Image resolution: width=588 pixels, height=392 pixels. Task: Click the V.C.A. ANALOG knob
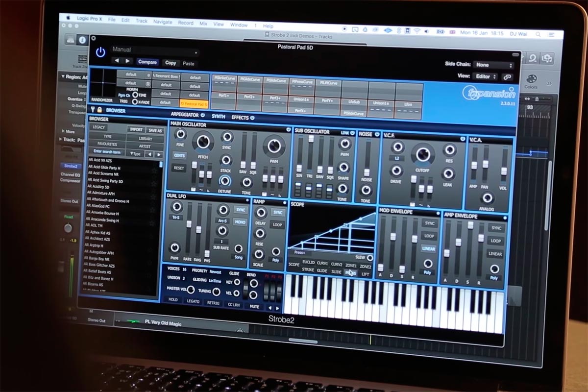tap(488, 197)
